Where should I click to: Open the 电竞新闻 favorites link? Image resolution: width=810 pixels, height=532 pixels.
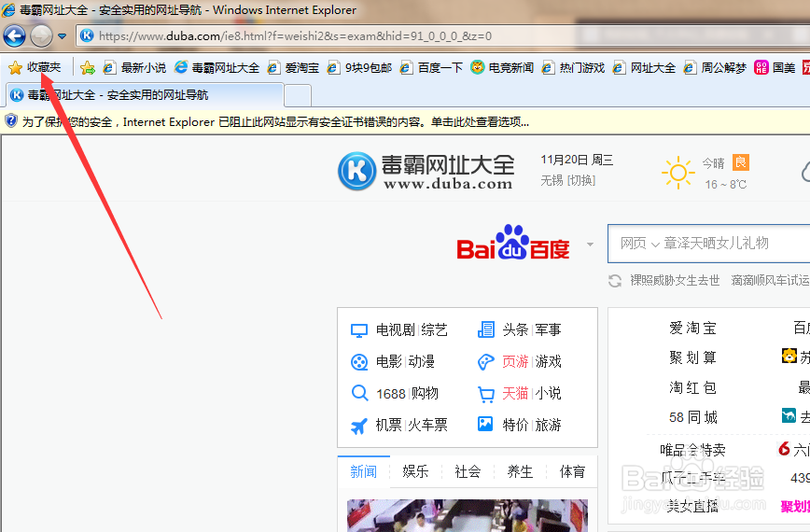click(502, 67)
